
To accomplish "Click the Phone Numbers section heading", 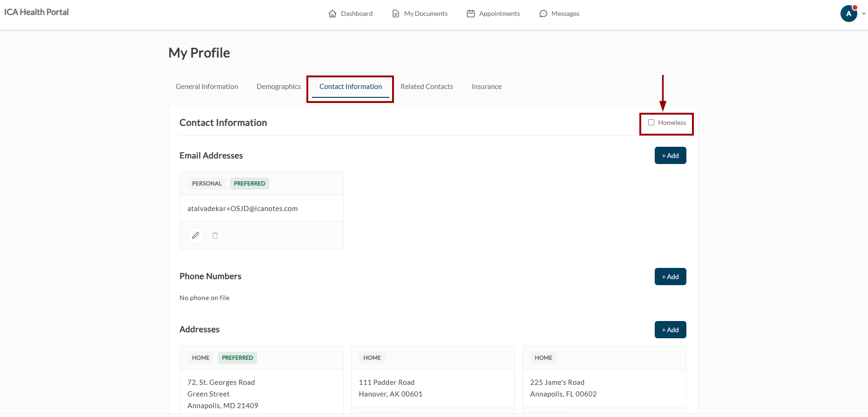I will click(210, 276).
